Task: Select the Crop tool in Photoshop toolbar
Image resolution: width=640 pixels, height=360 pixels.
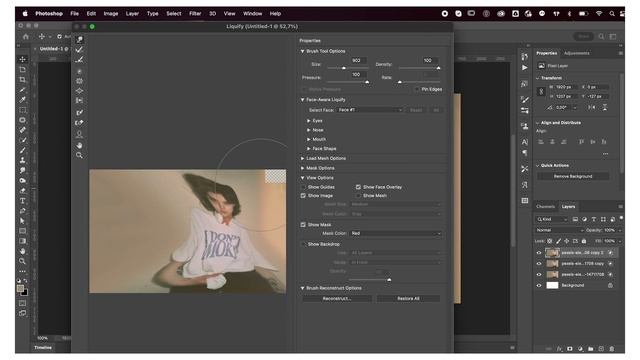Action: 23,80
